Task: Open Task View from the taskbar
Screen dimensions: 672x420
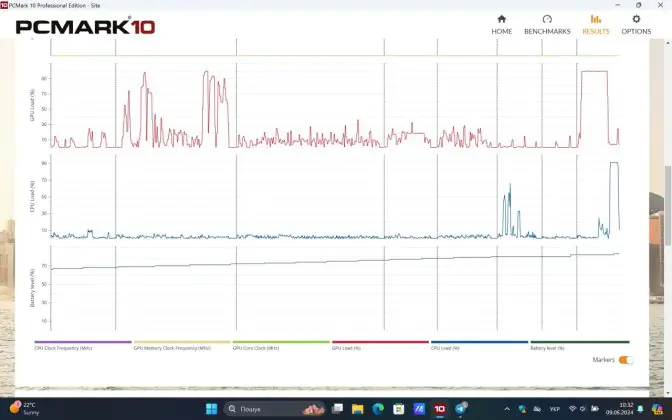Action: click(337, 409)
